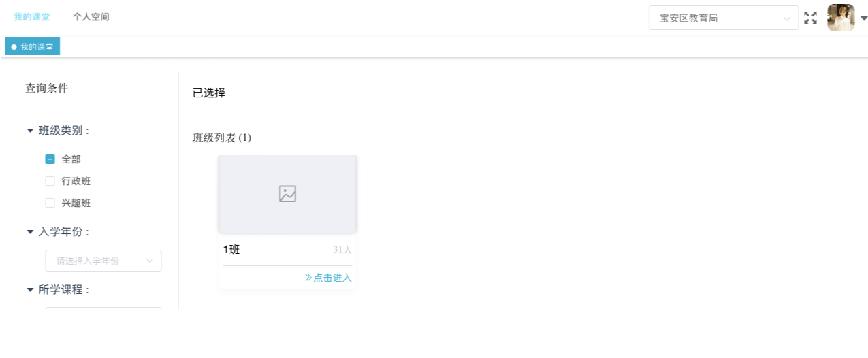
Task: Collapse the 班级类别 section triangle
Action: (x=30, y=130)
